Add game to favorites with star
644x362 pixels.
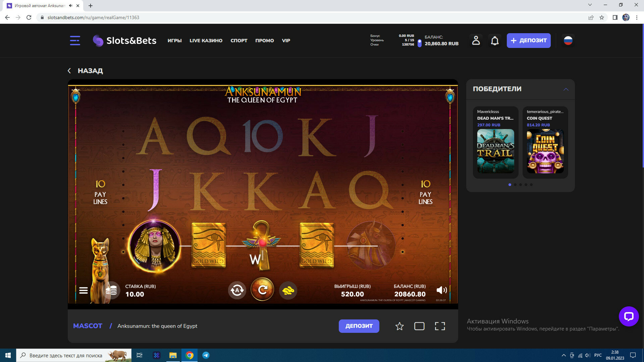pos(399,326)
